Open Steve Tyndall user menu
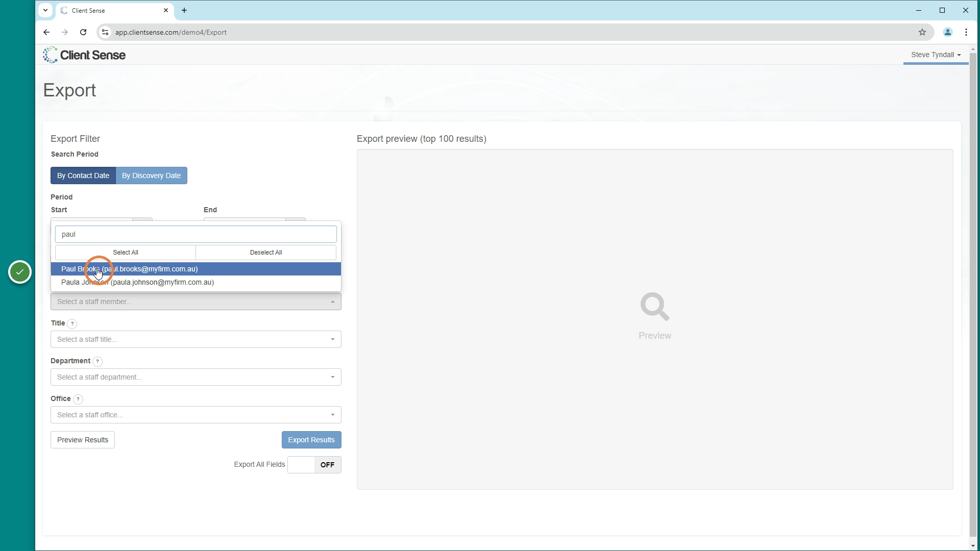 click(936, 55)
